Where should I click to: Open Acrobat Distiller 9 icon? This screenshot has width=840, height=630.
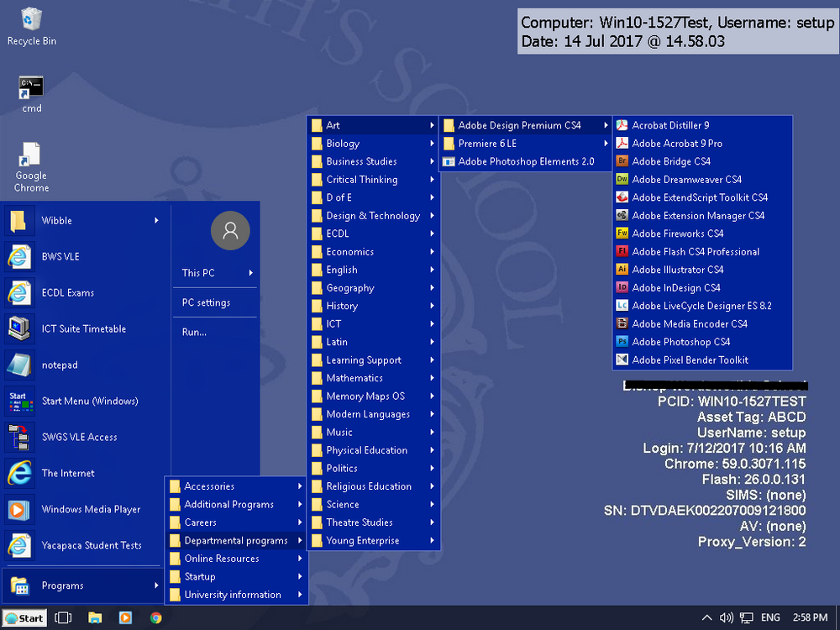pyautogui.click(x=622, y=125)
